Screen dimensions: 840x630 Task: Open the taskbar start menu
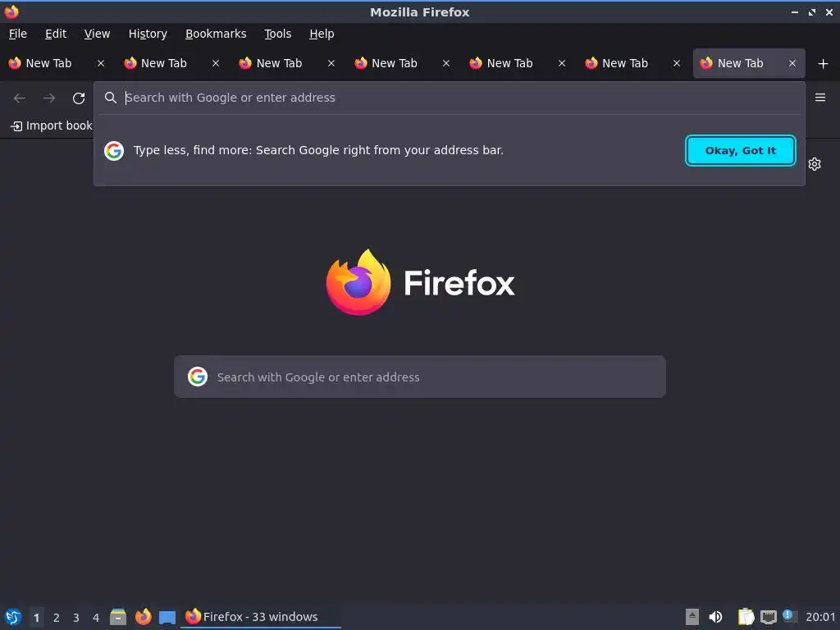[x=12, y=617]
